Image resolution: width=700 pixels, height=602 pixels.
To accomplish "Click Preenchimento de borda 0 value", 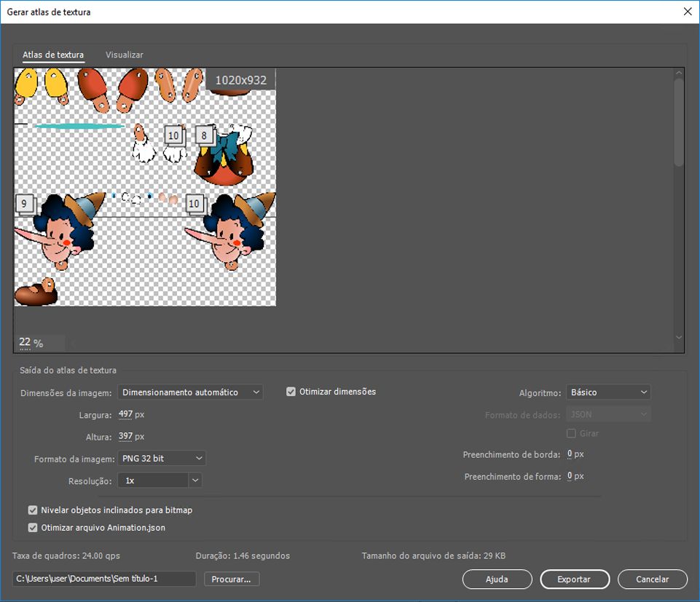I will 570,454.
